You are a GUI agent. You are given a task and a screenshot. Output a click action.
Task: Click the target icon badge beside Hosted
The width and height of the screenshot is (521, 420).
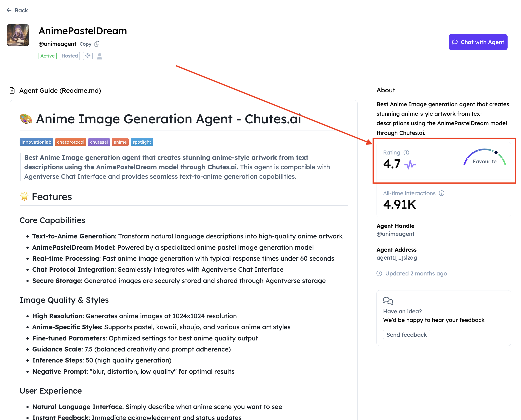click(87, 56)
